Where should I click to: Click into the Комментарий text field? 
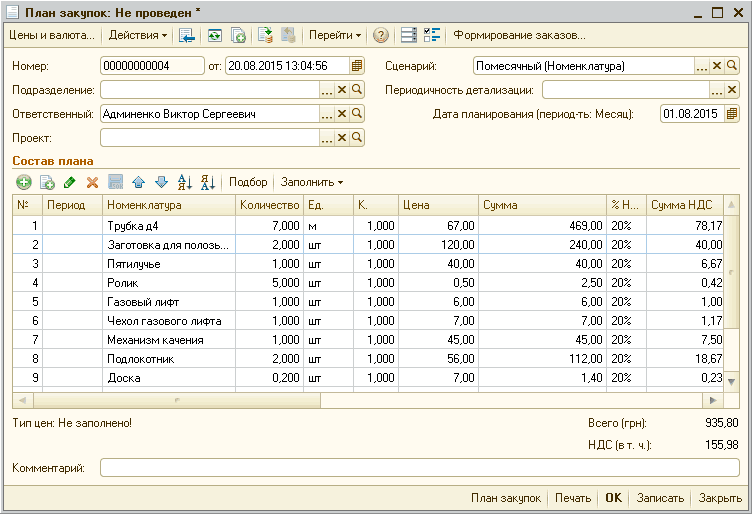[x=419, y=467]
